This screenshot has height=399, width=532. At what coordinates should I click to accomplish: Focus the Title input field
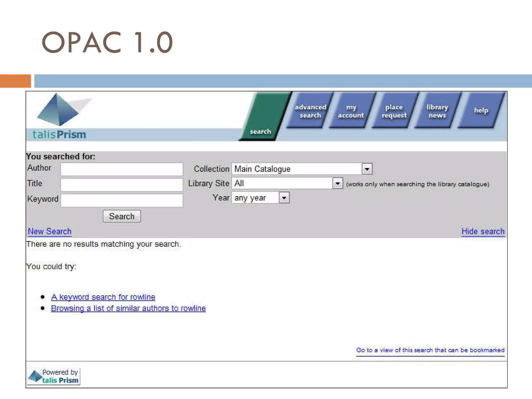pos(122,185)
